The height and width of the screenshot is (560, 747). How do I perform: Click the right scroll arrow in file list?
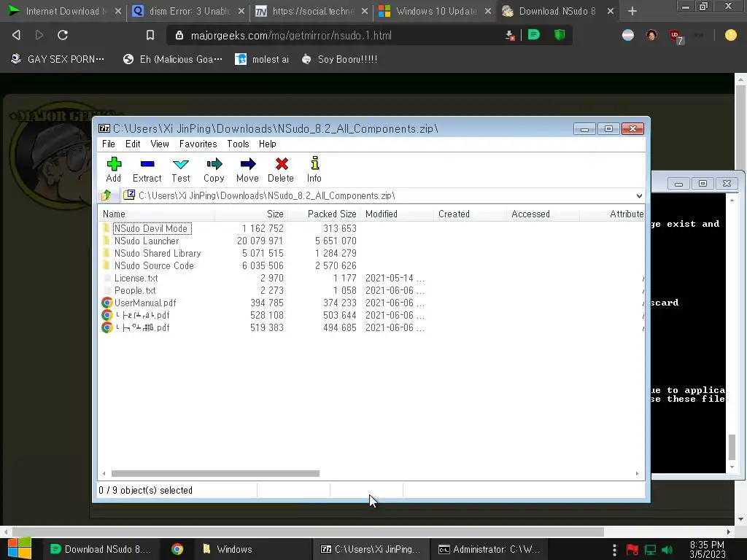[x=637, y=473]
